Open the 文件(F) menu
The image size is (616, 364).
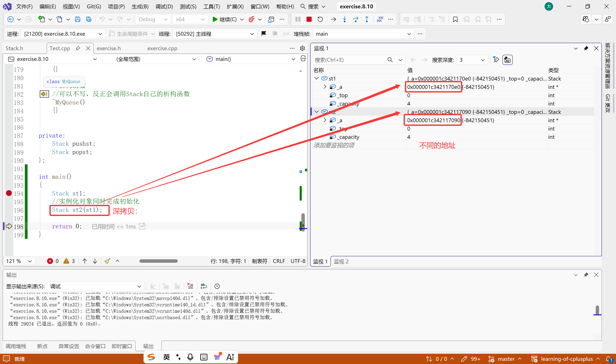[24, 6]
